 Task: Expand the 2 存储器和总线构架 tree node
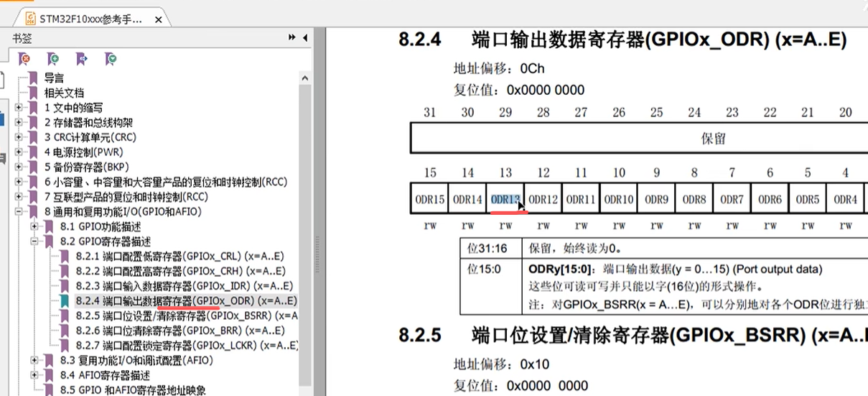(19, 122)
